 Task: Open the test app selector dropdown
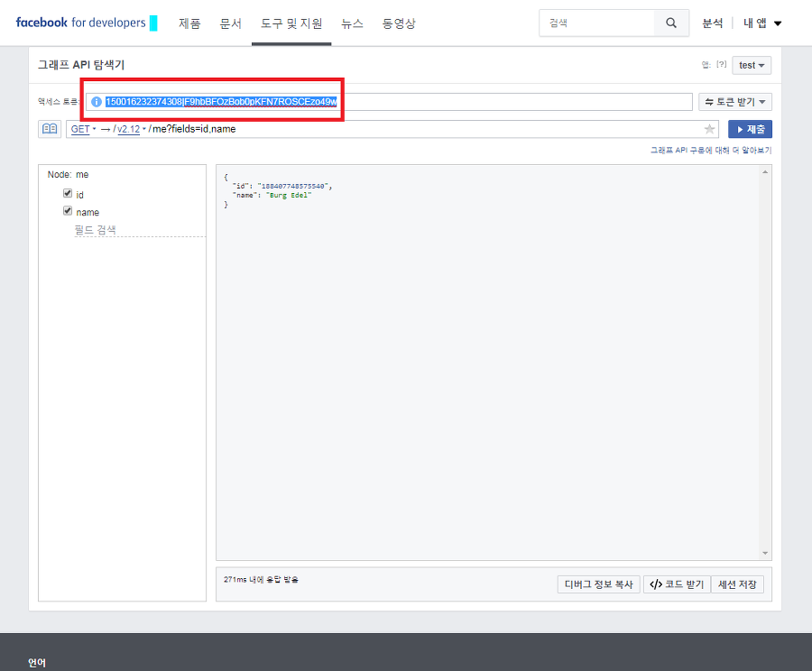coord(752,65)
